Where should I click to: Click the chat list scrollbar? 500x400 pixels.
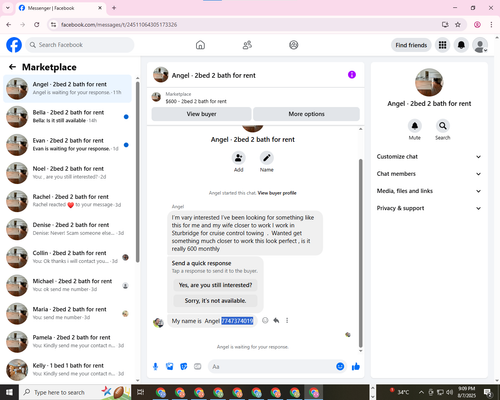point(138,172)
